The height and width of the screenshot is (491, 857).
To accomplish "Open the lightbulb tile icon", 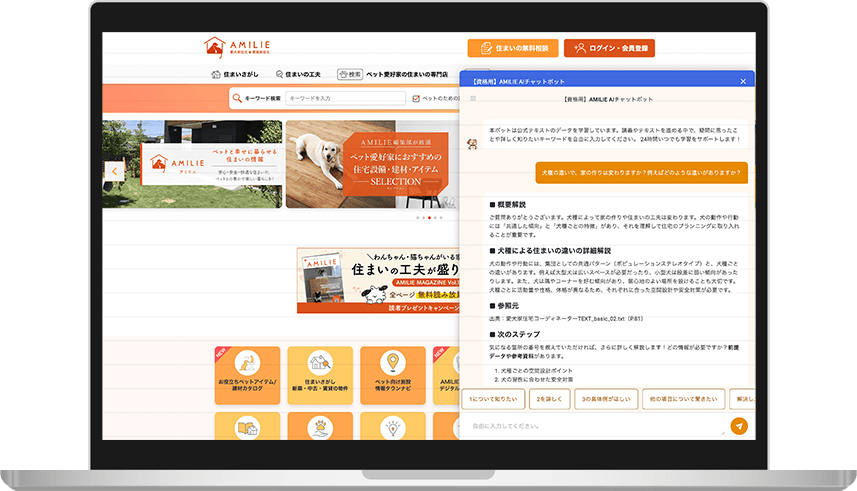I will (393, 428).
